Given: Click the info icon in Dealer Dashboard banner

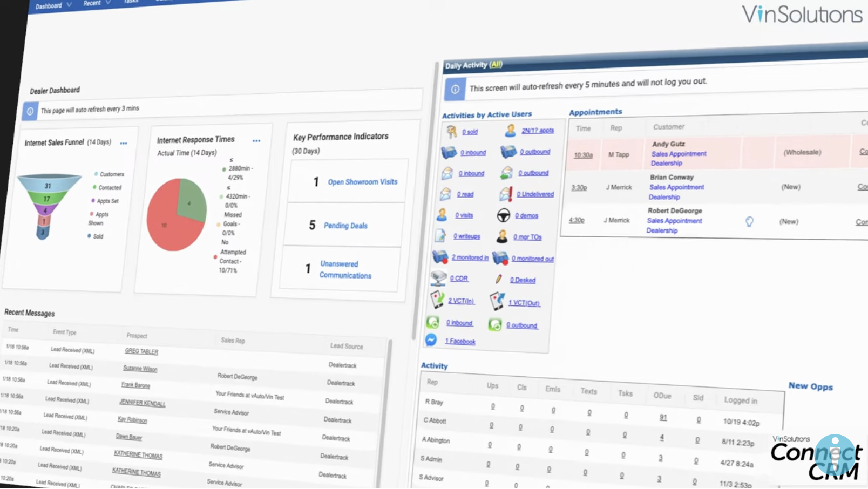Looking at the screenshot, I should [x=30, y=111].
